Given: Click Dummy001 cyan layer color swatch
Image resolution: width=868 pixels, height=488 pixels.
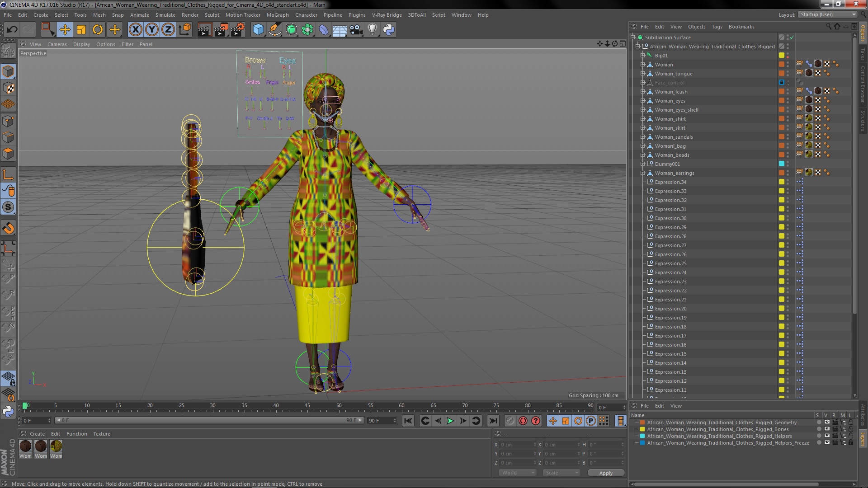Looking at the screenshot, I should pos(782,164).
